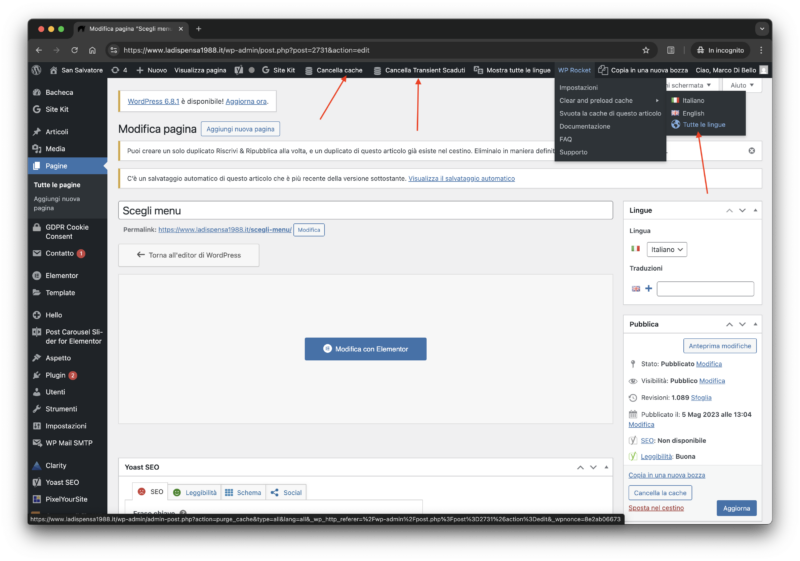Move Lingue panel down

742,211
